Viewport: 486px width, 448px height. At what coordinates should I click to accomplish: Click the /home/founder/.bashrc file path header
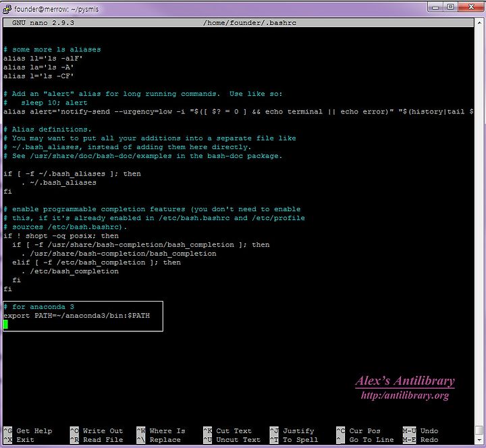point(250,23)
